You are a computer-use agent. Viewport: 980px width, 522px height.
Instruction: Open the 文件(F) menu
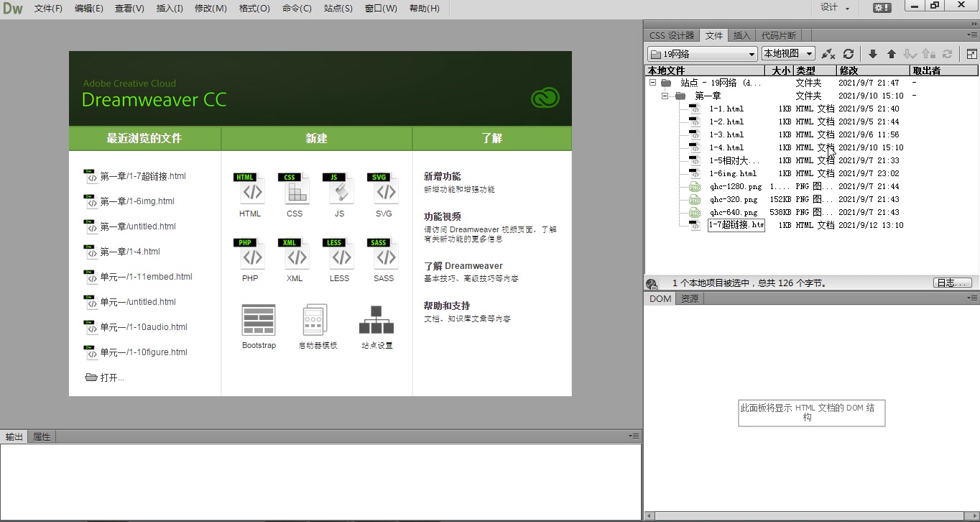tap(48, 9)
